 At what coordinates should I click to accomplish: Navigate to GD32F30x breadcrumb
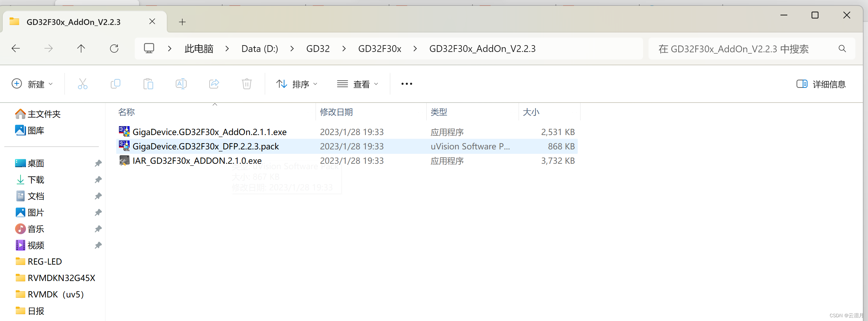point(379,49)
